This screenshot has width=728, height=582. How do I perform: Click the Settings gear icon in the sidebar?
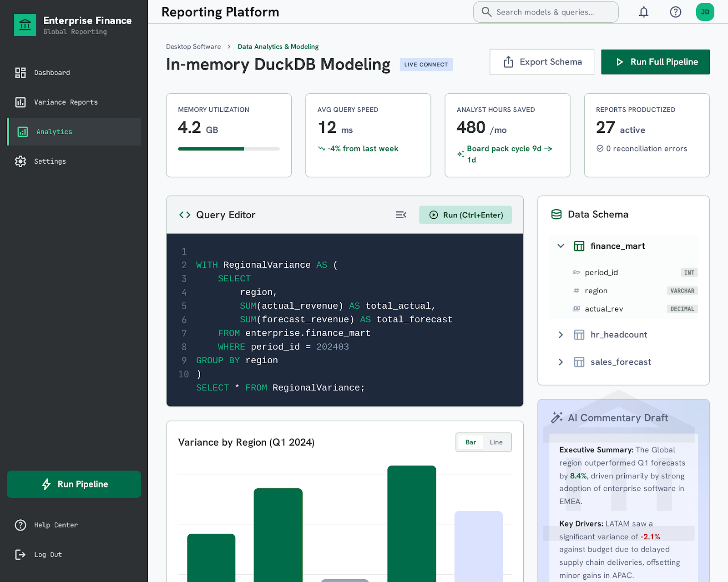pos(20,161)
